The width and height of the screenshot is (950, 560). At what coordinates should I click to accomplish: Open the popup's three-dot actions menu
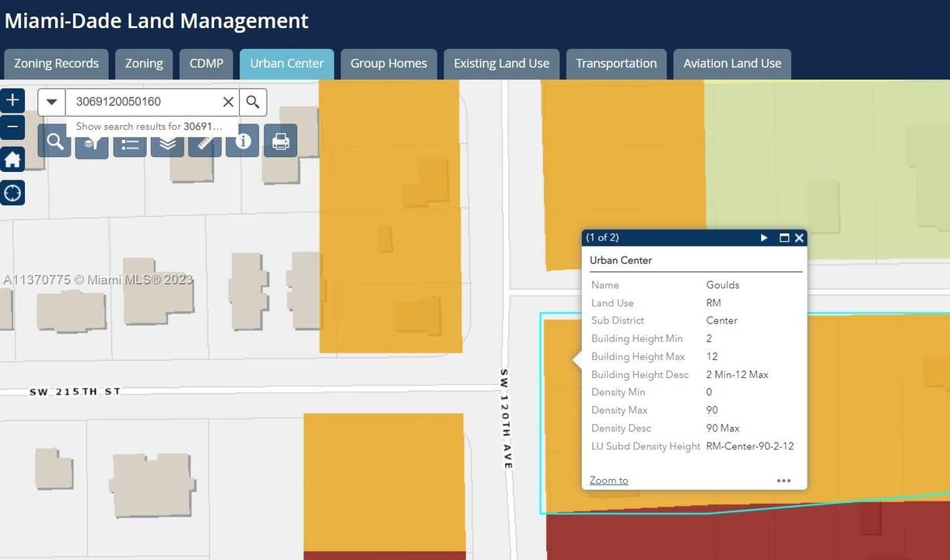coord(783,481)
